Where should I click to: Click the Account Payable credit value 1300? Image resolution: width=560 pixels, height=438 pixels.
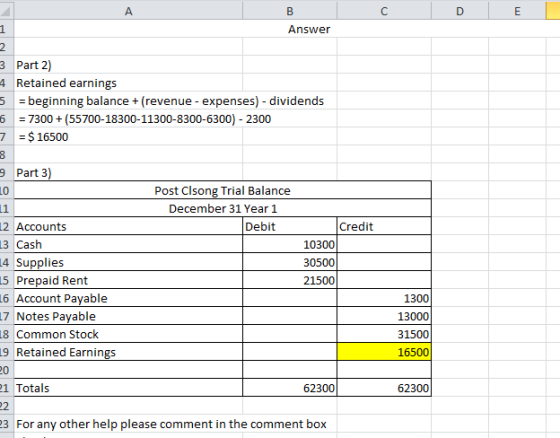[x=384, y=298]
